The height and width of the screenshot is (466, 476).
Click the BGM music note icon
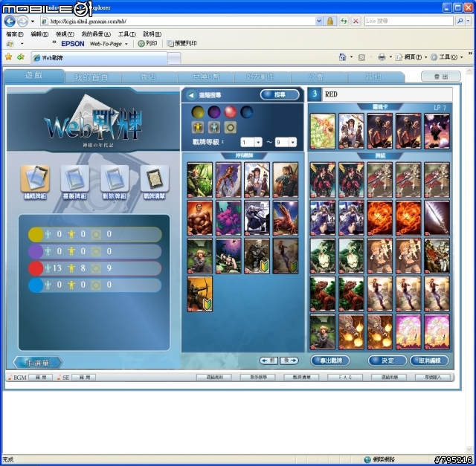tap(10, 378)
